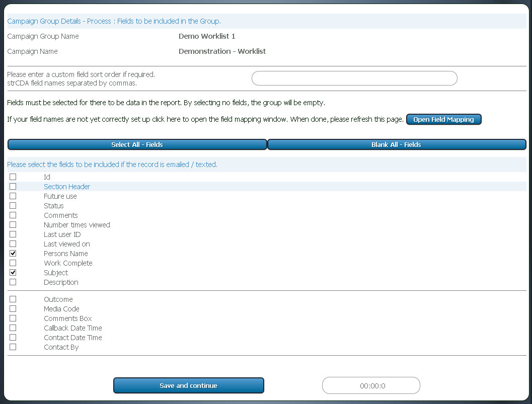This screenshot has width=532, height=404.
Task: Enable the Future use field
Action: [x=13, y=196]
